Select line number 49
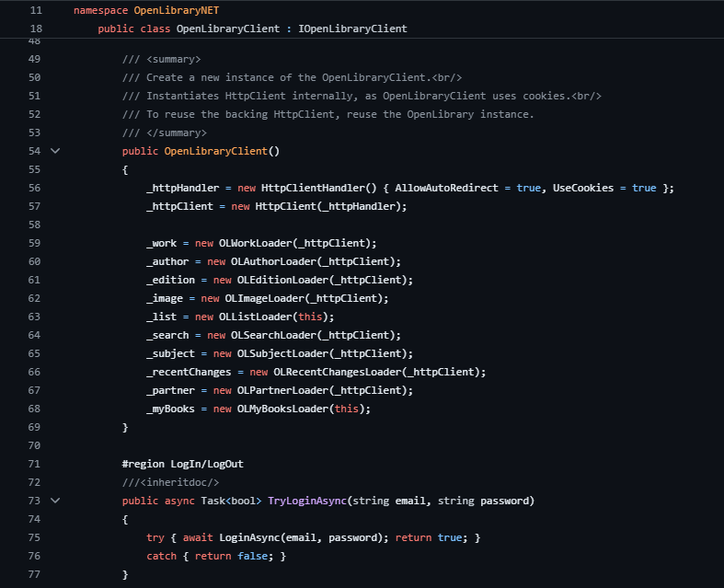This screenshot has width=724, height=588. coord(34,59)
